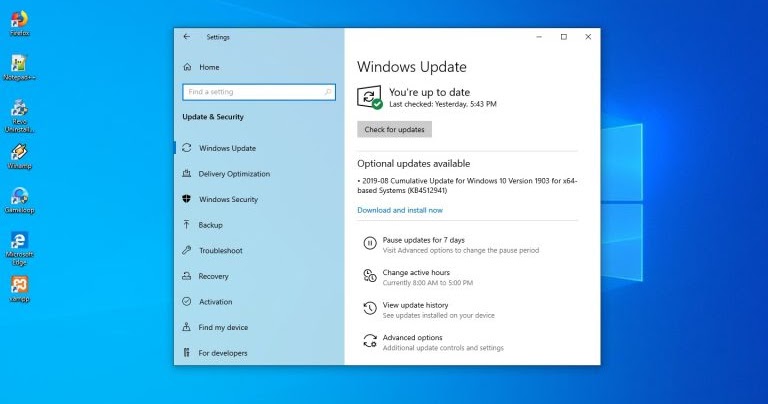Maximize the Settings window

click(x=564, y=37)
